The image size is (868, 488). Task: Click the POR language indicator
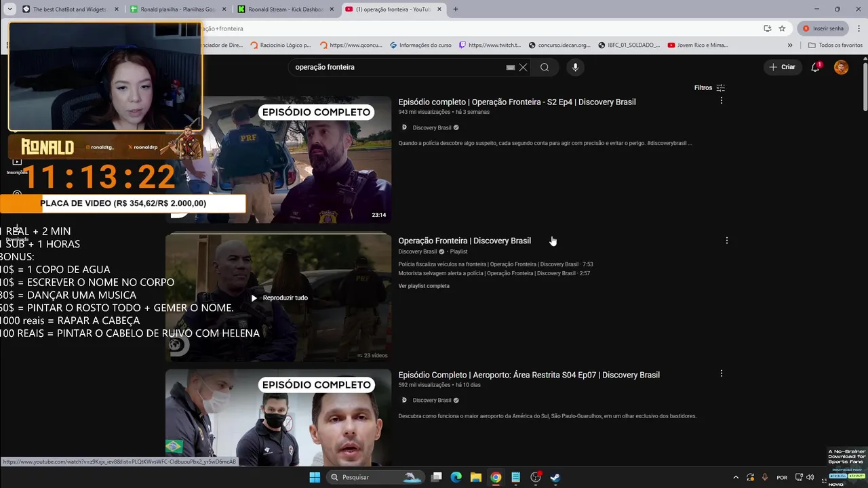pyautogui.click(x=782, y=477)
